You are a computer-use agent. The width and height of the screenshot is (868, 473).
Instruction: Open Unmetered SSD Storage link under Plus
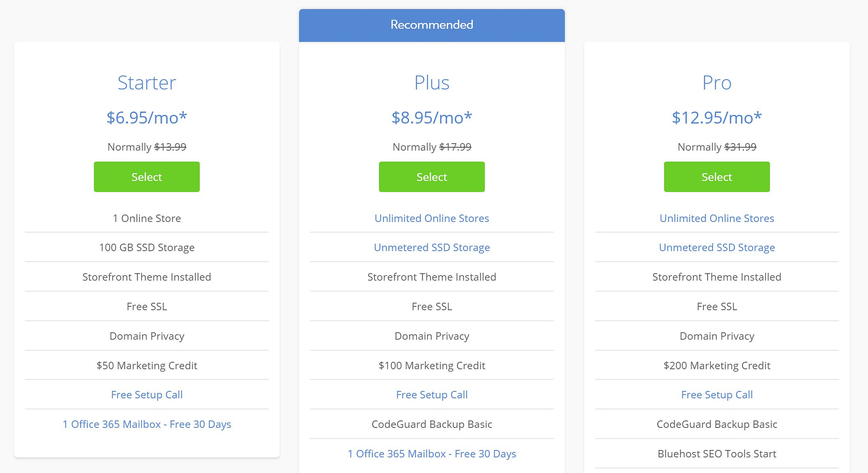pyautogui.click(x=431, y=247)
